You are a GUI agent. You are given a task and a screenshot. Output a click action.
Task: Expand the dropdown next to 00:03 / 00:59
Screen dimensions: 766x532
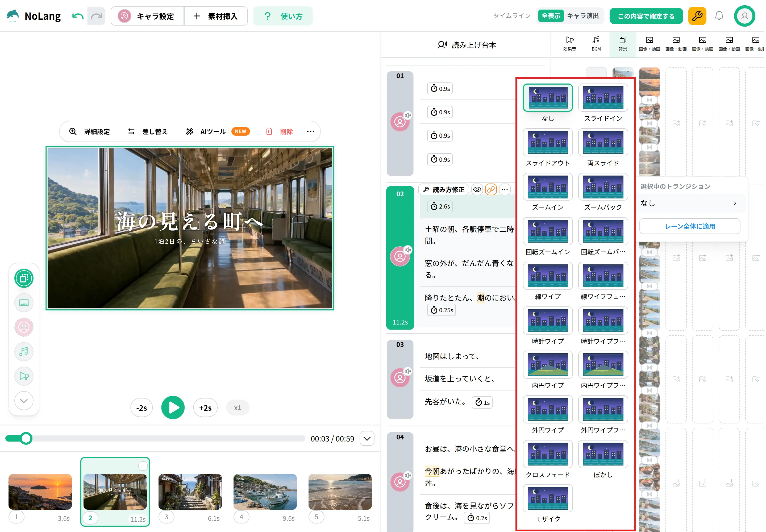coord(367,438)
